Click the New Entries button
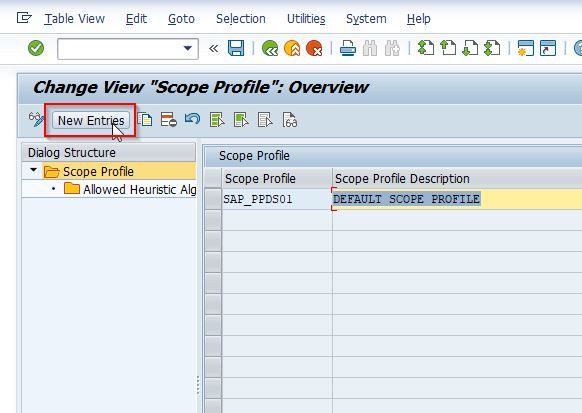 (x=91, y=121)
